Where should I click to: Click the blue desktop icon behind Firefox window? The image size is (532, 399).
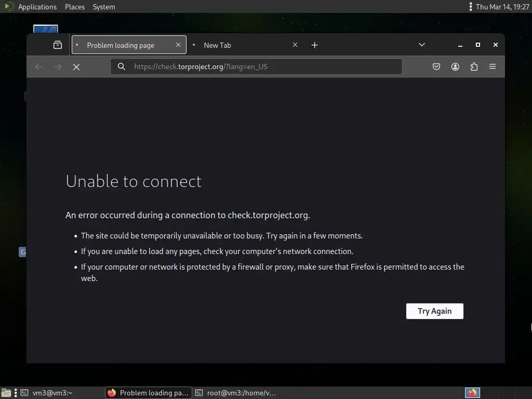[x=46, y=29]
